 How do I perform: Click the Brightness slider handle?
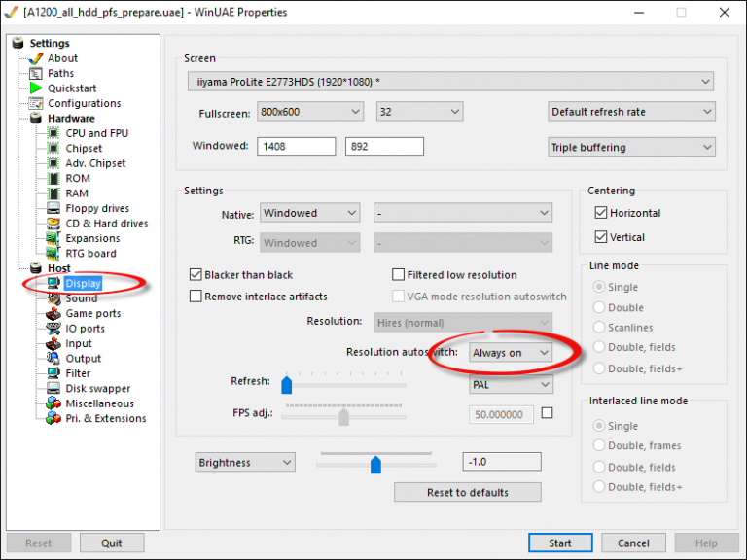tap(375, 464)
